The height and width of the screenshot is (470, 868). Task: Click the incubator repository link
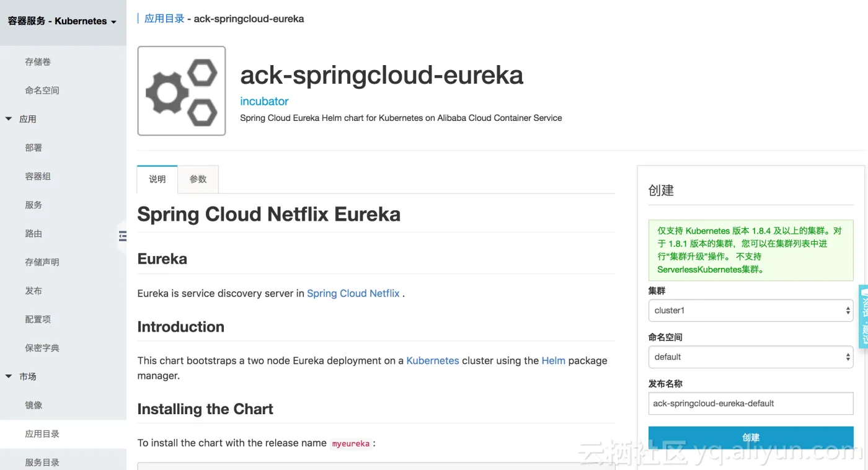coord(264,101)
